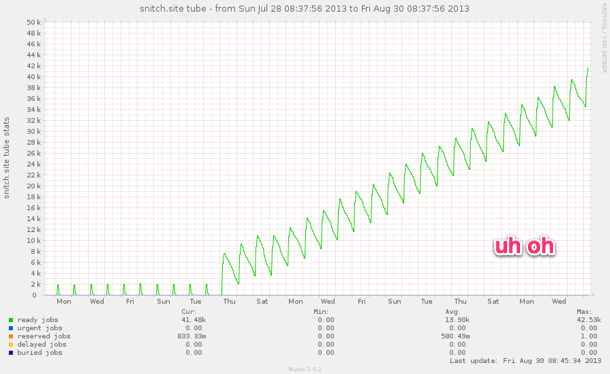Click the '30 k' y-axis label
Viewport: 610px width, 374px height.
click(x=34, y=131)
